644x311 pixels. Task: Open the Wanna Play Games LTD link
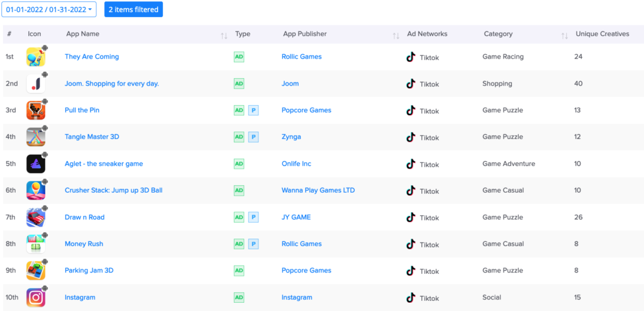click(318, 191)
